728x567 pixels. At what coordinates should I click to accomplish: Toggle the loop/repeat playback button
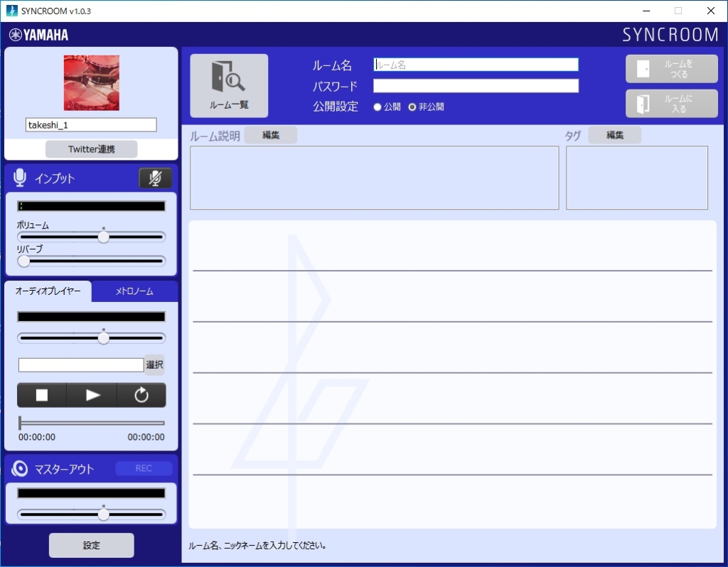(x=141, y=395)
